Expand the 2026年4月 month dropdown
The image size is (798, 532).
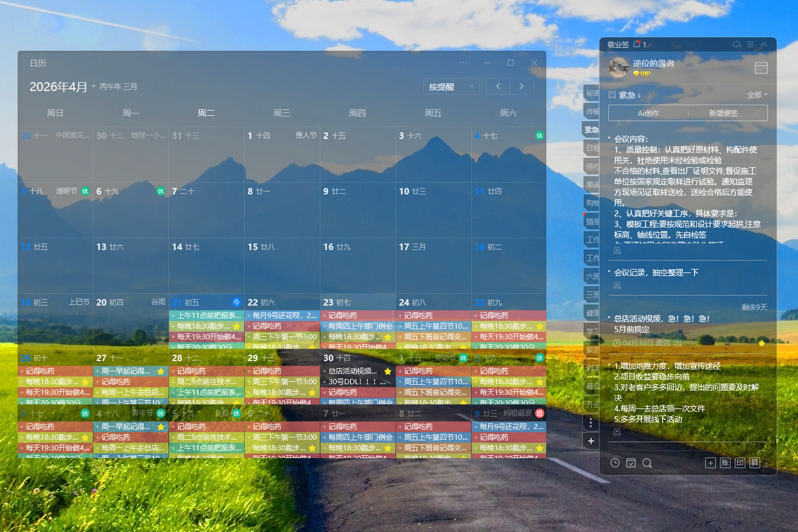click(93, 87)
